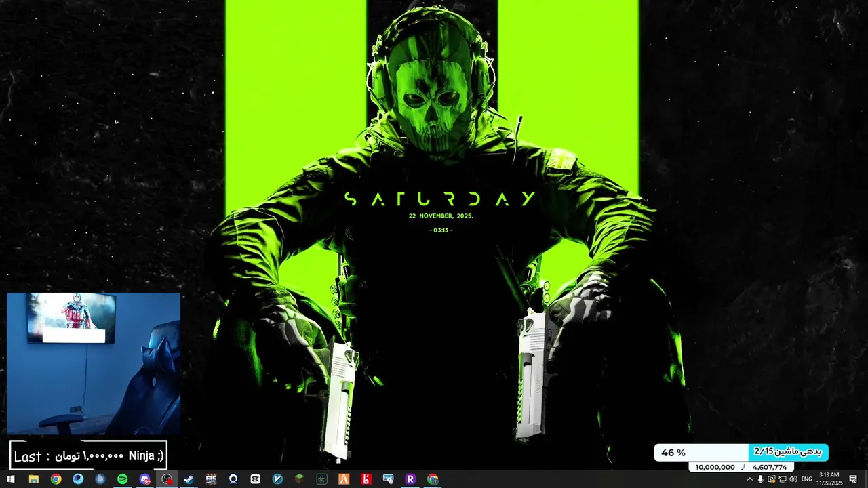Expand hidden system tray icons chevron
The width and height of the screenshot is (868, 488).
click(x=749, y=479)
